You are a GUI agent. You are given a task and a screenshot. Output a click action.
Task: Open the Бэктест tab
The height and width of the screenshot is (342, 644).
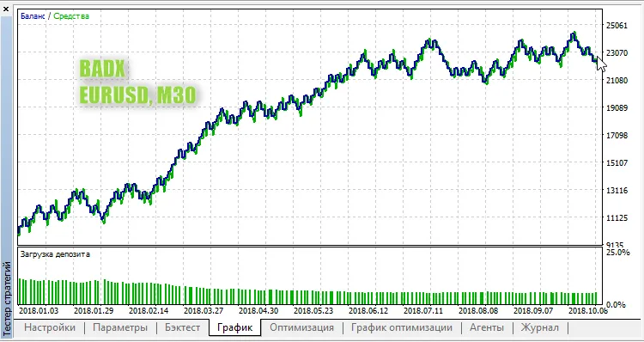[182, 327]
